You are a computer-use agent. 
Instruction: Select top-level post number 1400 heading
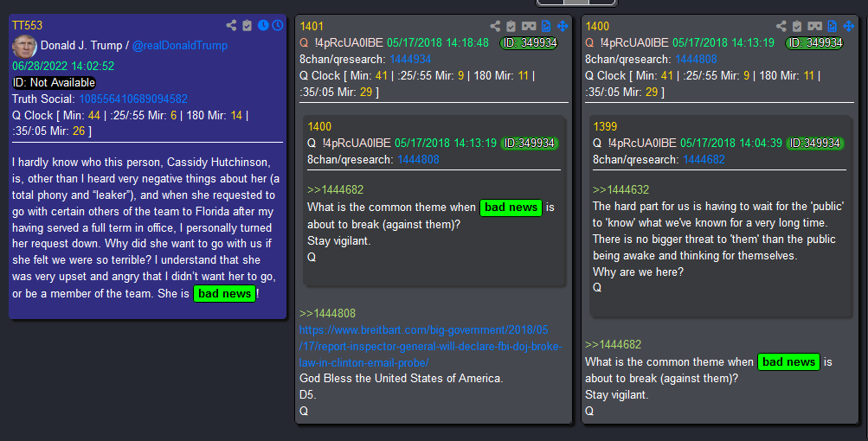click(597, 27)
